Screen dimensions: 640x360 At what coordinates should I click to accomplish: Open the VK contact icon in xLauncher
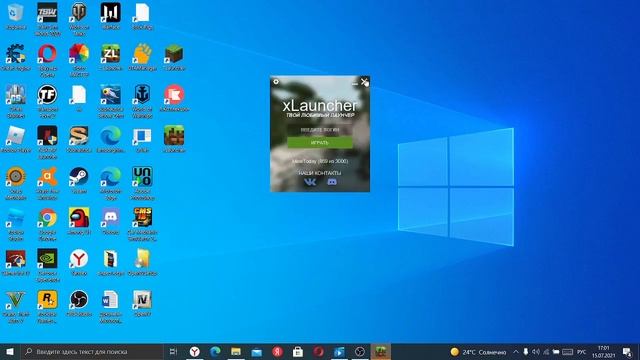click(310, 182)
